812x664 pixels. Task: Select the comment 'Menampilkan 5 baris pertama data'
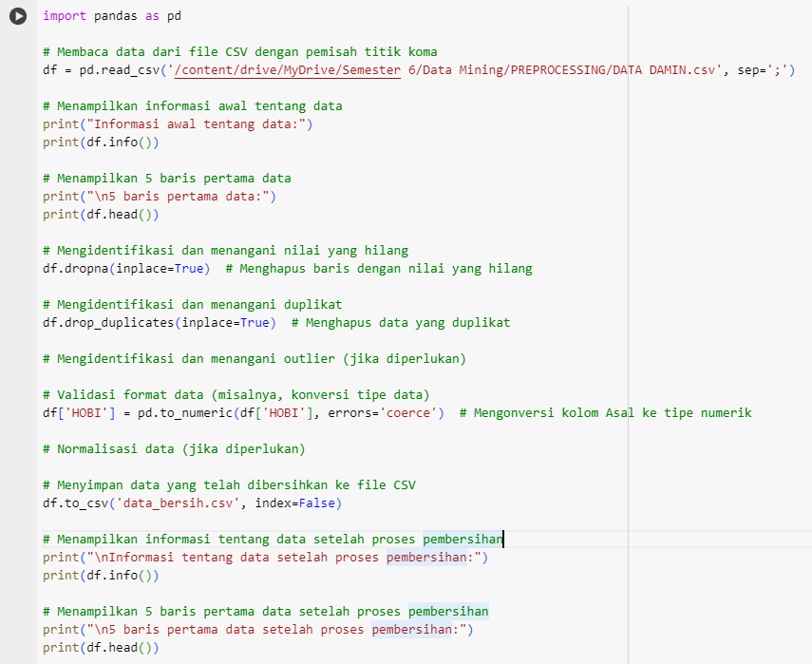pos(167,179)
